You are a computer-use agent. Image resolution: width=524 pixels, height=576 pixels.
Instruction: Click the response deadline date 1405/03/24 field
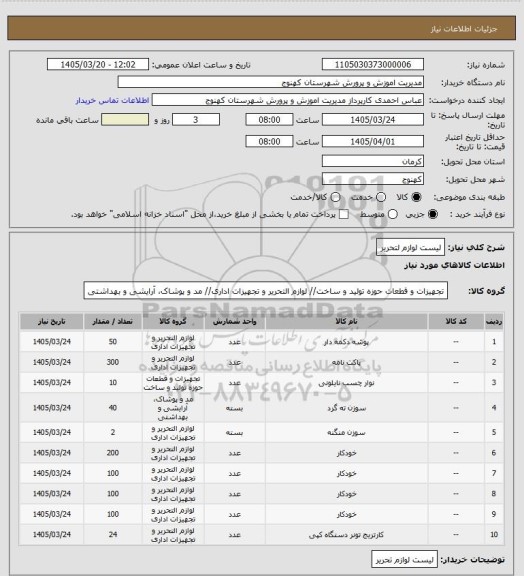click(x=373, y=120)
